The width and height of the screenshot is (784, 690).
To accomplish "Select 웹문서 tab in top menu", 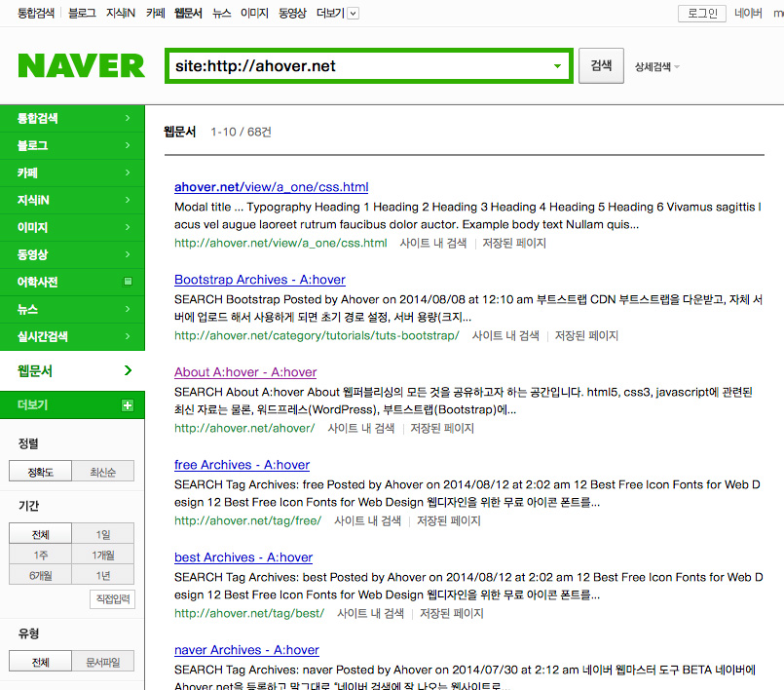I will pyautogui.click(x=188, y=13).
